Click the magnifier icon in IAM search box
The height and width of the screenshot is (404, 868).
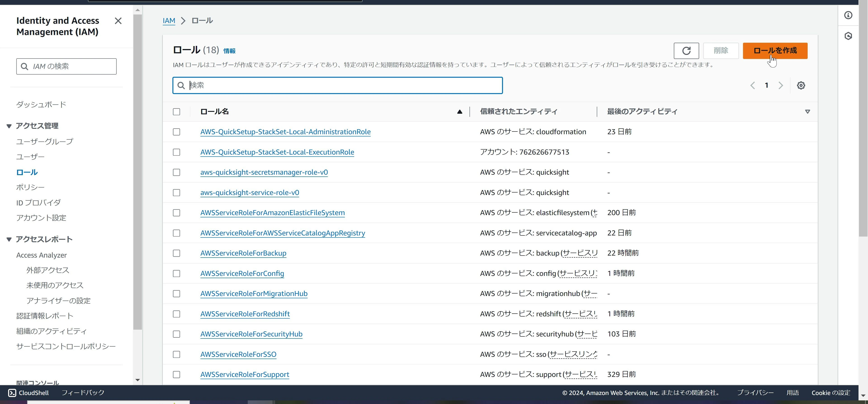pos(24,66)
